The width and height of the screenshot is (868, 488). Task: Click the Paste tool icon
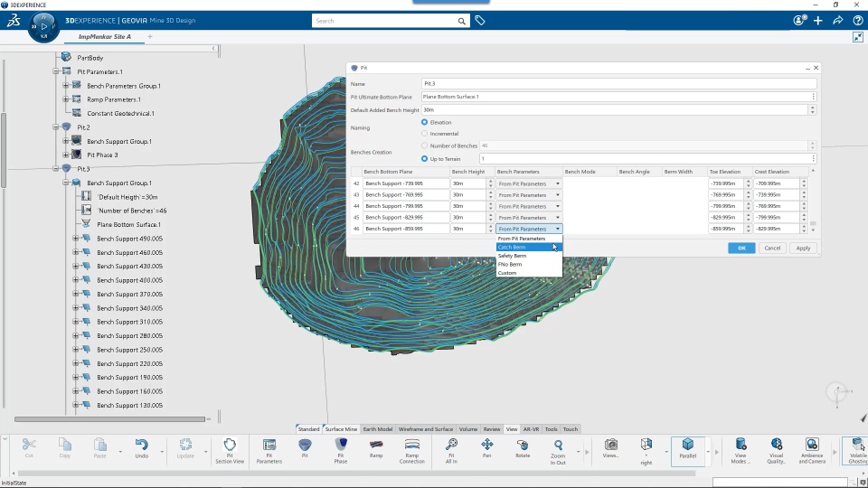[99, 448]
